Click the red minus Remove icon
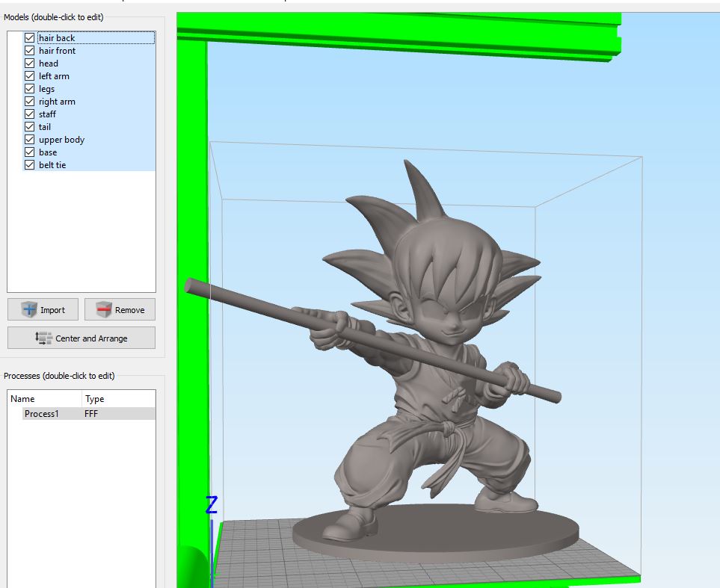720x588 pixels. 104,309
